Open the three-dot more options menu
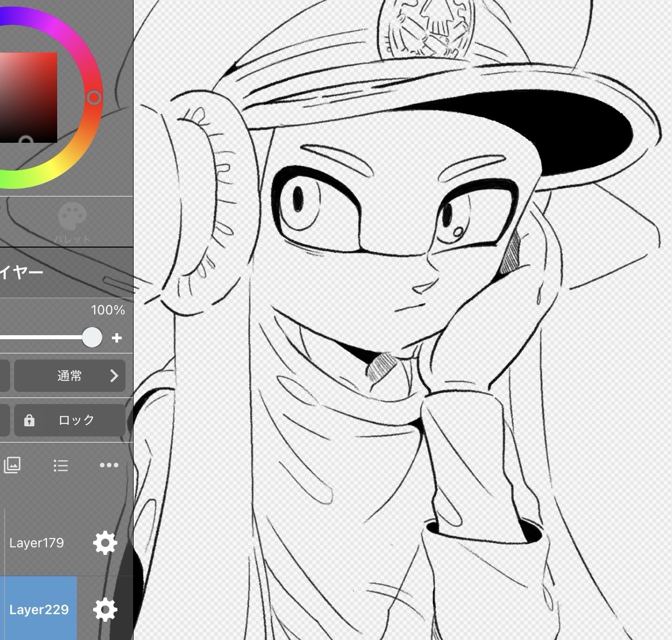 [109, 465]
